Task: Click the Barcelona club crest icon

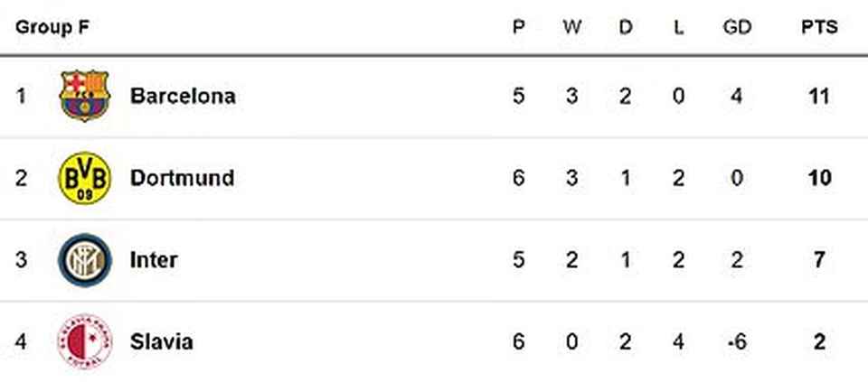Action: point(84,96)
